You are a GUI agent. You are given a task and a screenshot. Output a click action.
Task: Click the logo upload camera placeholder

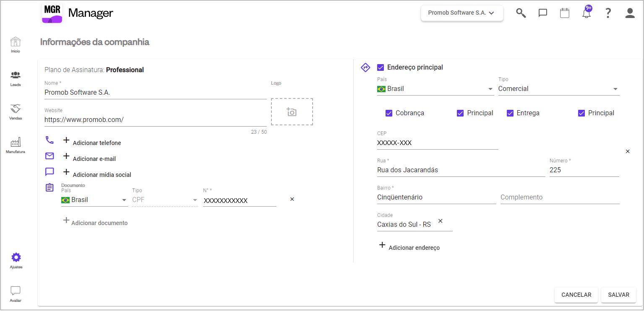click(292, 111)
